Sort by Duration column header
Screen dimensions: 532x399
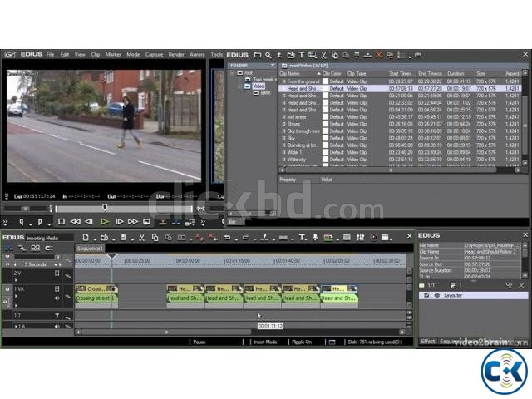click(x=456, y=74)
